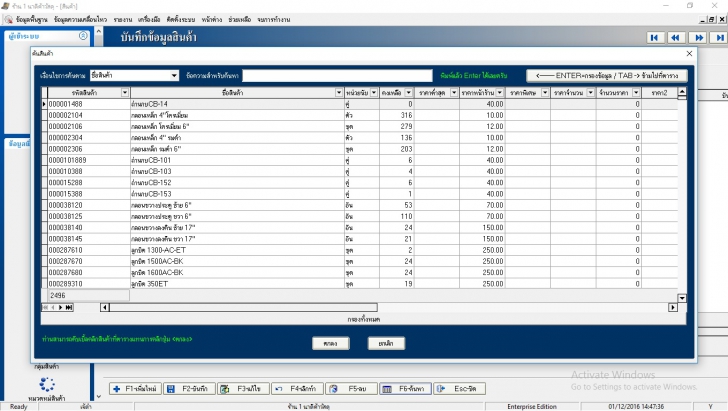The width and height of the screenshot is (728, 411).
Task: Click F6 search button
Action: pos(405,389)
